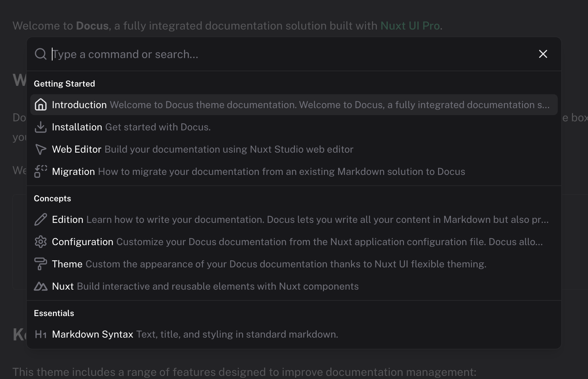
Task: Select the pencil icon next to Edition
Action: [41, 219]
